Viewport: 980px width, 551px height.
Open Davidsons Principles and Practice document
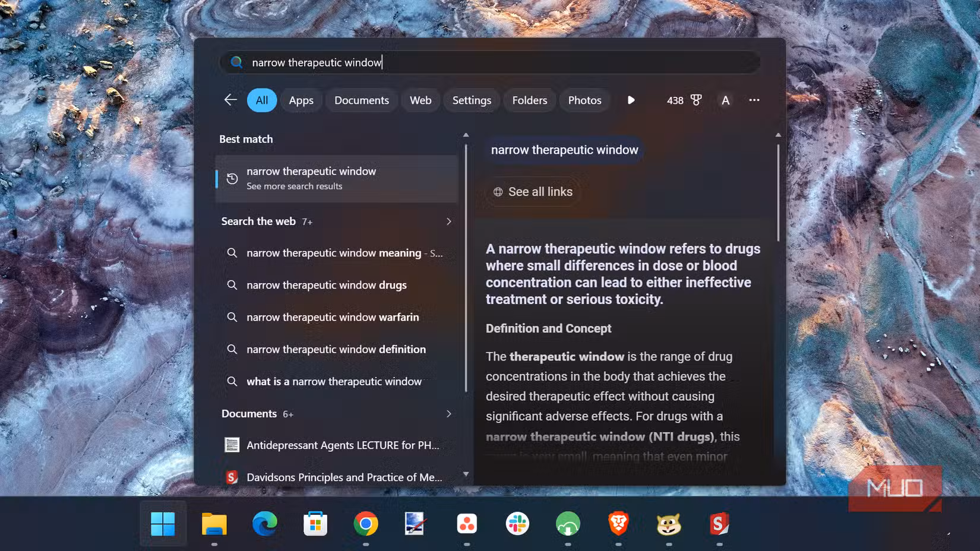pos(337,477)
